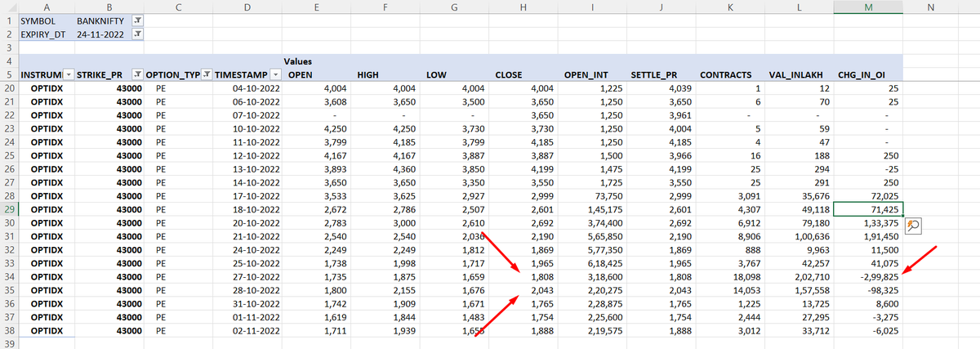Click the close value 2,043
The image size is (980, 349).
[541, 290]
